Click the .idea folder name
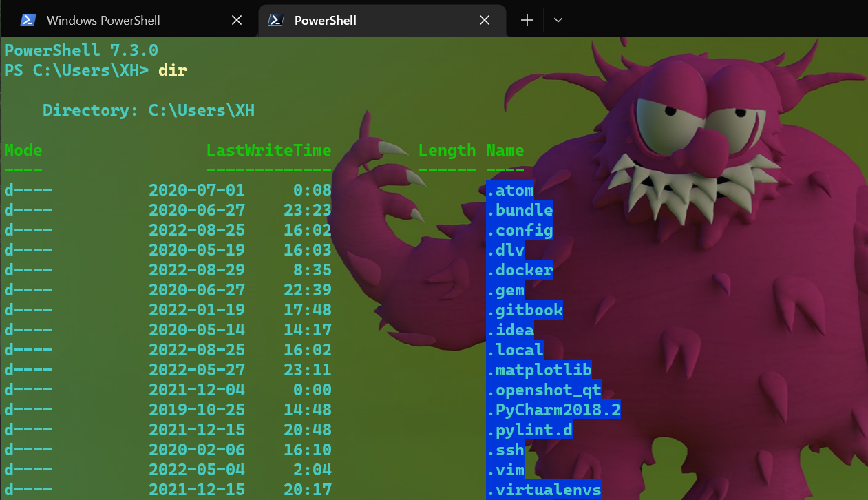The height and width of the screenshot is (500, 868). pos(510,330)
